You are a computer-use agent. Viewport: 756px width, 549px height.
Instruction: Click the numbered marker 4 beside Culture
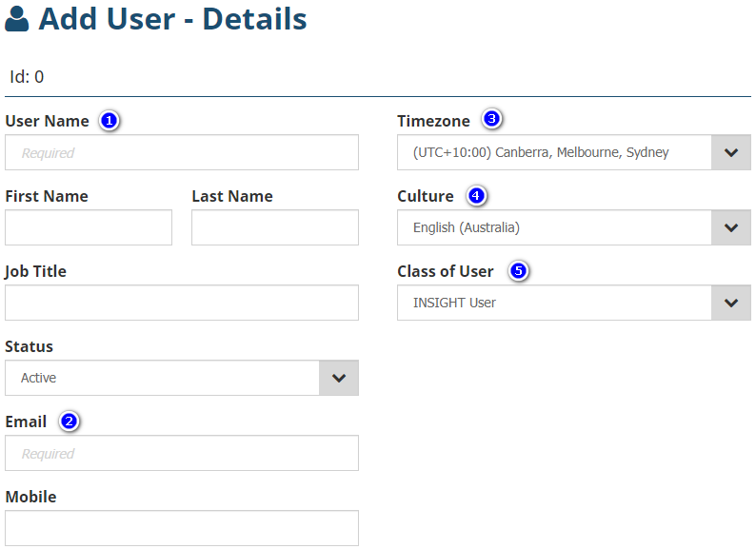pos(475,196)
